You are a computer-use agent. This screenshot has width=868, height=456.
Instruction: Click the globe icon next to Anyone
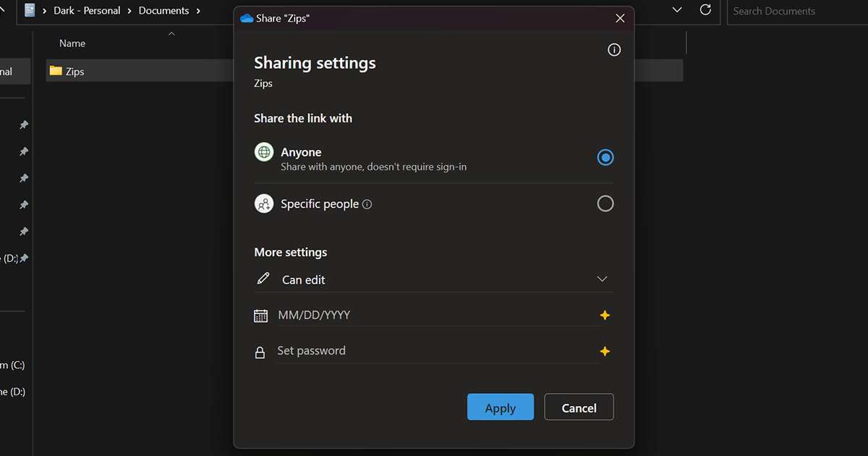(x=263, y=152)
